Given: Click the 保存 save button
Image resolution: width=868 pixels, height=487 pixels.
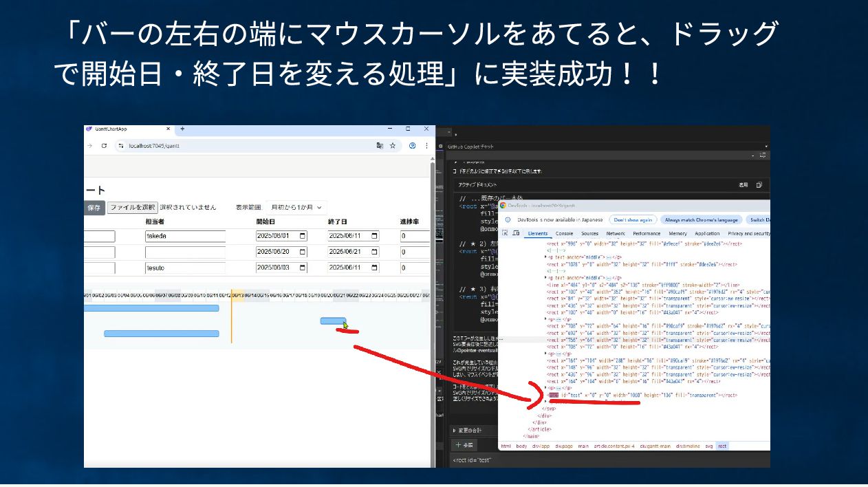Looking at the screenshot, I should (94, 207).
